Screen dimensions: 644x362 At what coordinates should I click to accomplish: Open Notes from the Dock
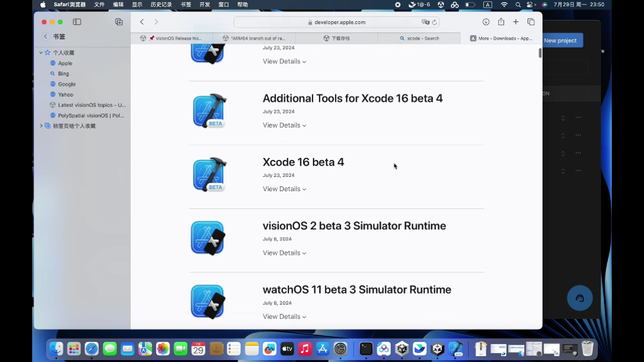click(x=252, y=348)
